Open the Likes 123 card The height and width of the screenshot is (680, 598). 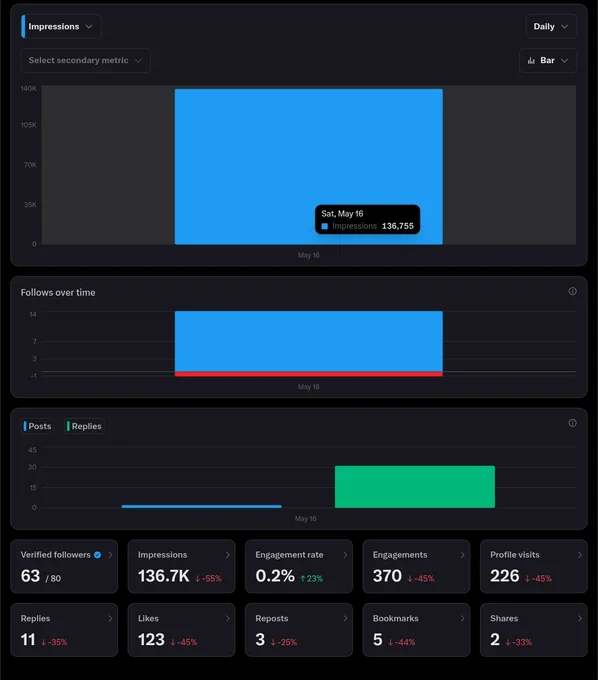(x=181, y=630)
